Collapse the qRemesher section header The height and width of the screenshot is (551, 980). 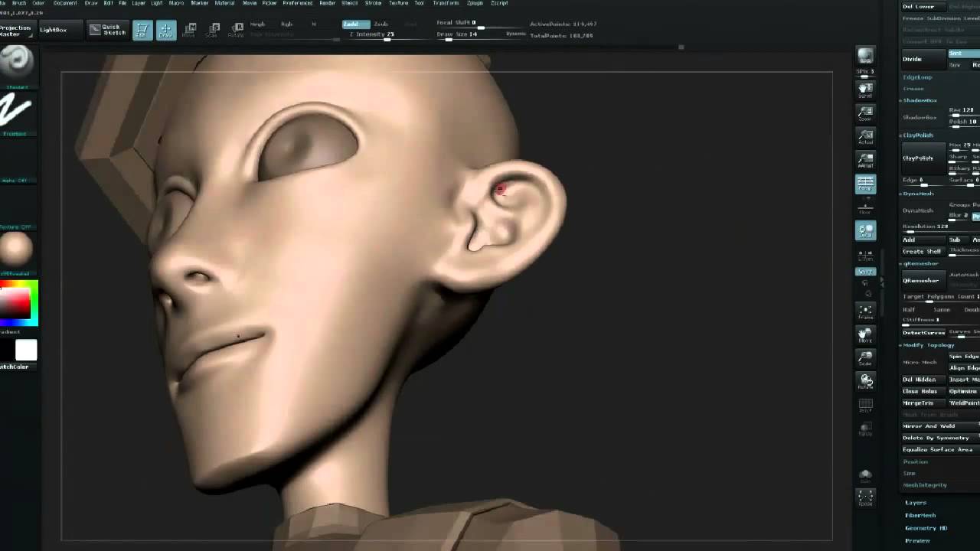coord(920,263)
